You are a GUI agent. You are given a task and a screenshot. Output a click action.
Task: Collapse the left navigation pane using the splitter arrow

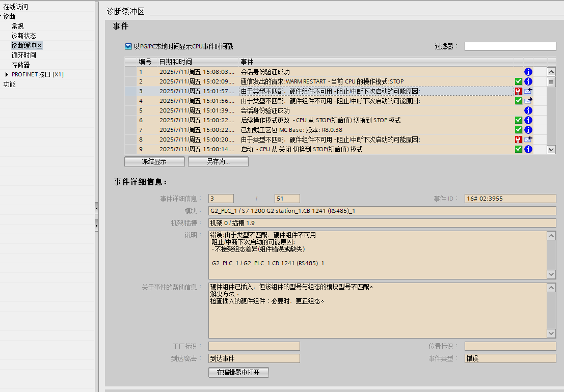96,208
